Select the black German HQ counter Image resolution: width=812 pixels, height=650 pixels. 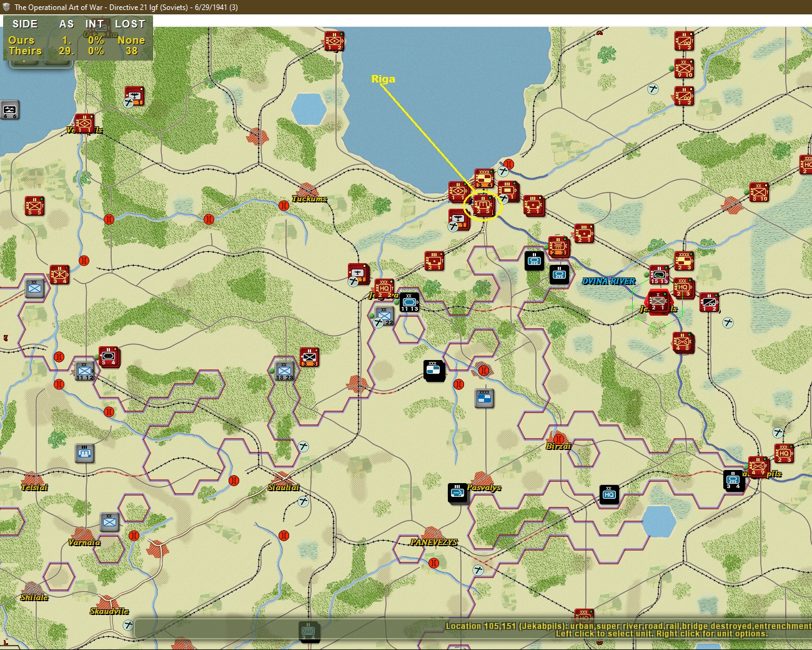(x=609, y=494)
